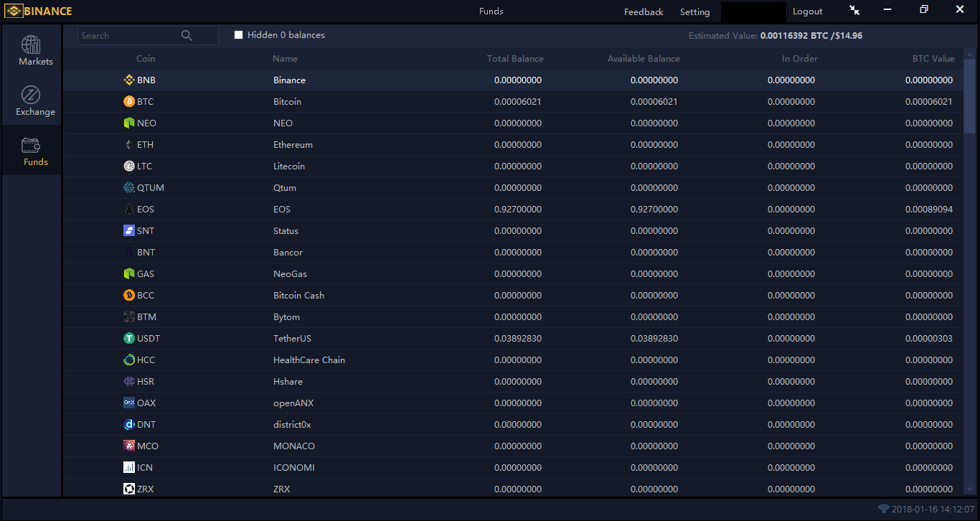
Task: Sort by the Name column header
Action: [285, 59]
